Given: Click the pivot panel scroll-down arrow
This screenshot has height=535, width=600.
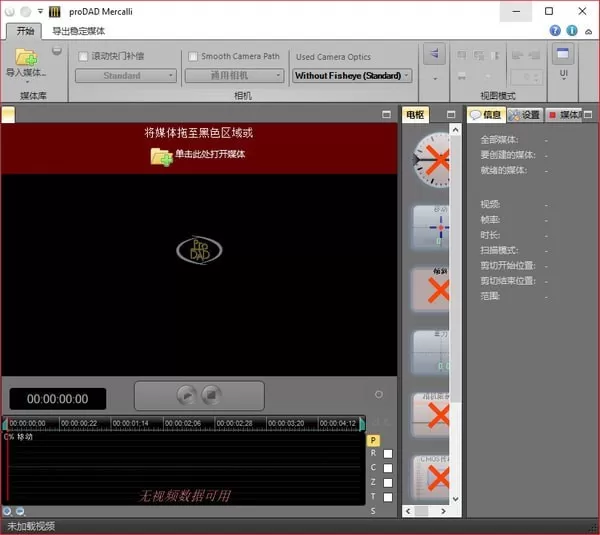Looking at the screenshot, I should tap(455, 499).
